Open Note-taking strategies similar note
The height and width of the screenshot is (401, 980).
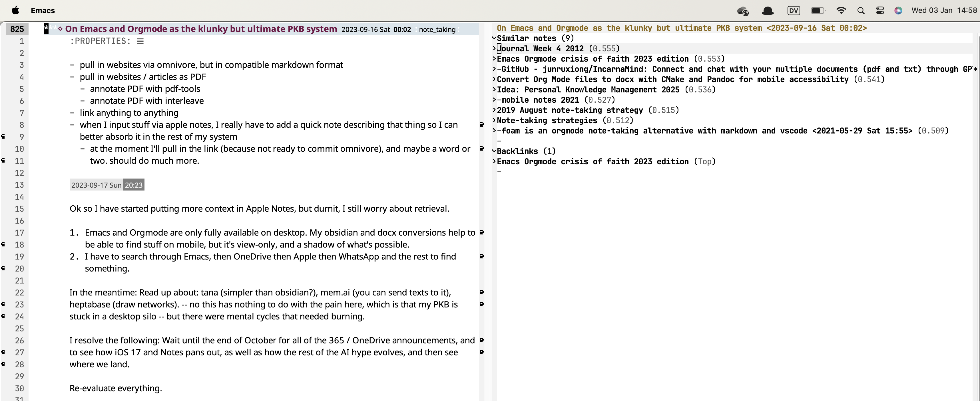point(547,120)
